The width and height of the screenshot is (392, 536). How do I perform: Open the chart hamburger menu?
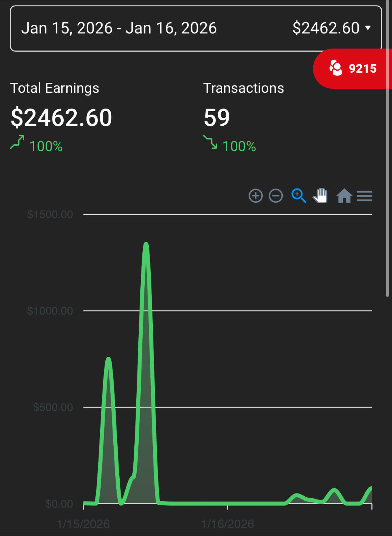click(x=364, y=196)
